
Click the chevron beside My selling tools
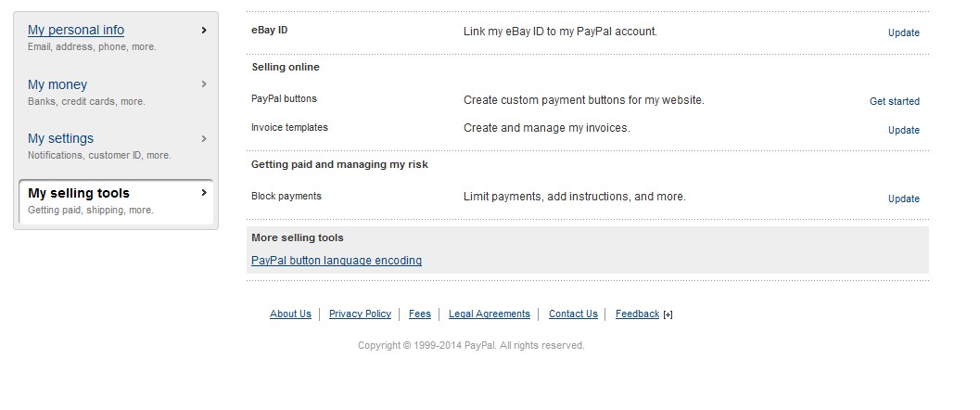(x=204, y=193)
